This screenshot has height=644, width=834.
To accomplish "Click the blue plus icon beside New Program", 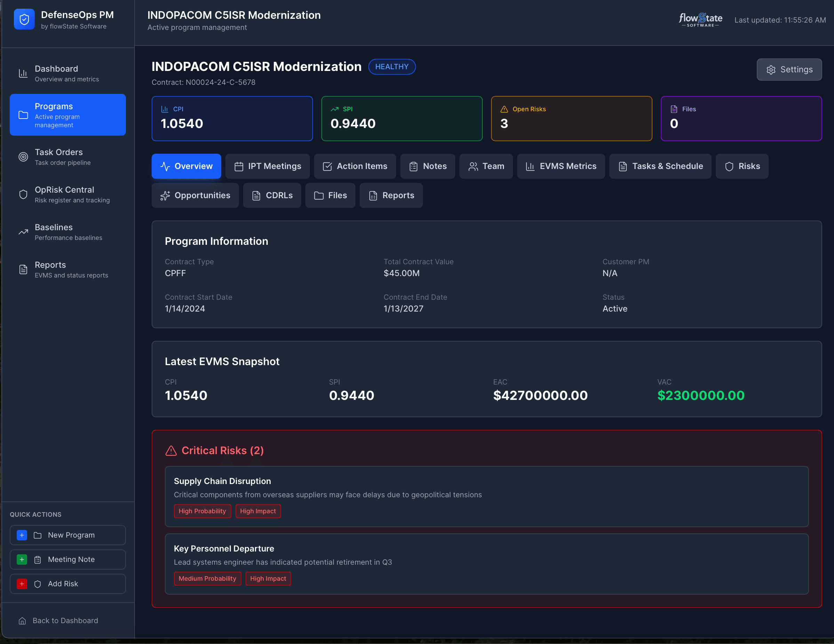I will pos(22,535).
